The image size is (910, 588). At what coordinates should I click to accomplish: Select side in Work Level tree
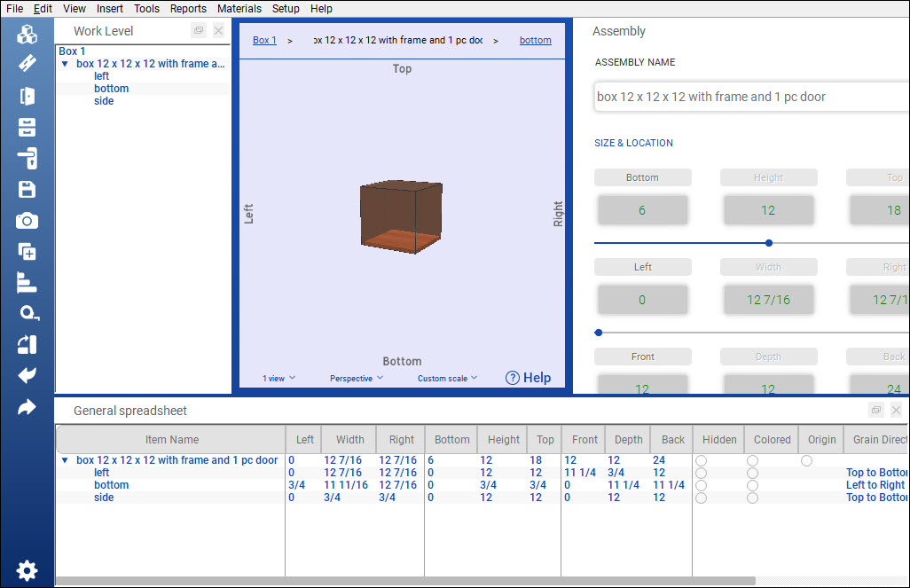(x=104, y=101)
